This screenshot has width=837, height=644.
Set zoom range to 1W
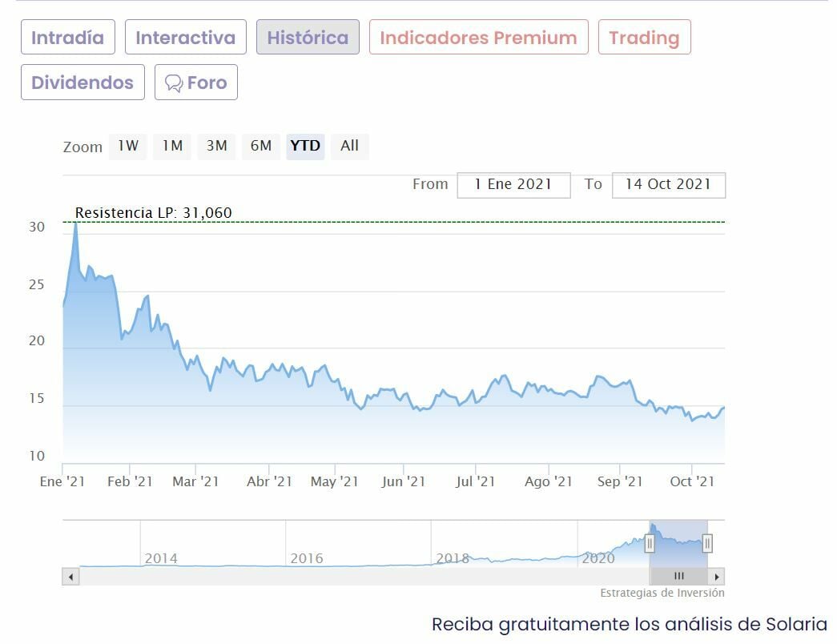(x=128, y=146)
